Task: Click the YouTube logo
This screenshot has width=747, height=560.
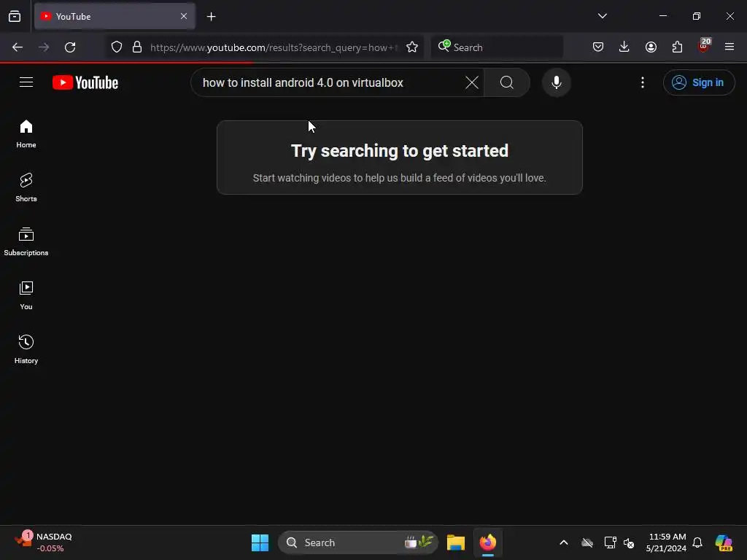Action: 85,82
